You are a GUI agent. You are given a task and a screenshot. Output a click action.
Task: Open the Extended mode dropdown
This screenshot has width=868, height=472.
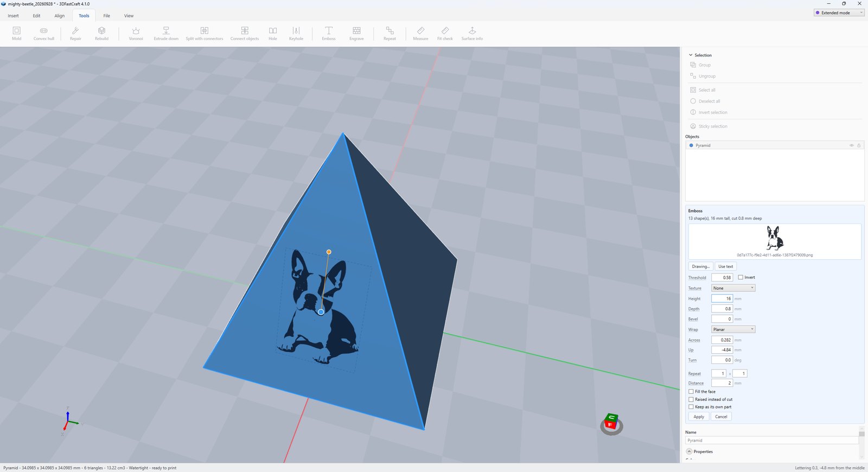coord(839,12)
